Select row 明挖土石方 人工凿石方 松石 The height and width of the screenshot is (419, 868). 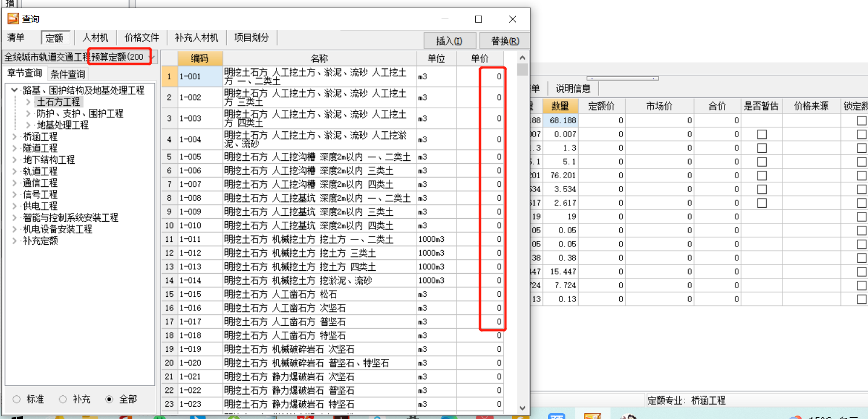[x=319, y=294]
